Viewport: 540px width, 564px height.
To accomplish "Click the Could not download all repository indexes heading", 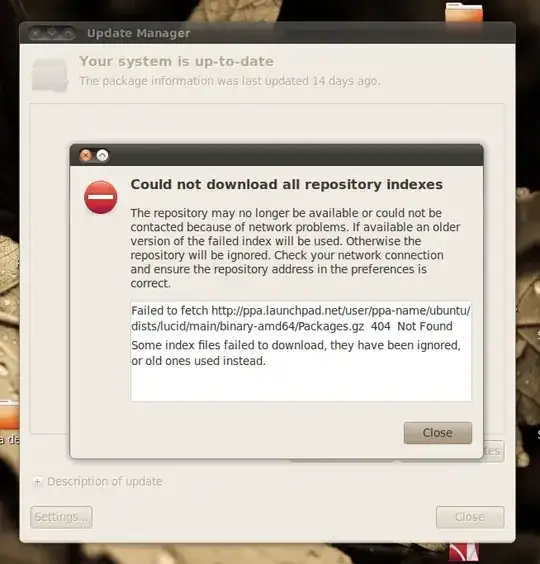I will point(286,185).
